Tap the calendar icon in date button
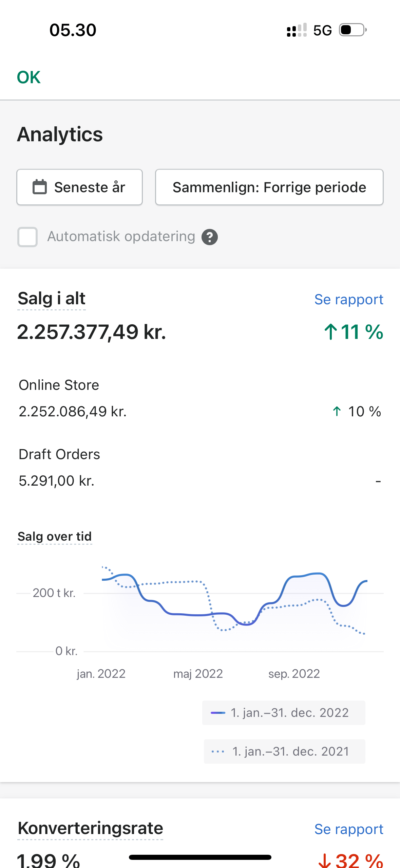The width and height of the screenshot is (400, 868). click(39, 187)
